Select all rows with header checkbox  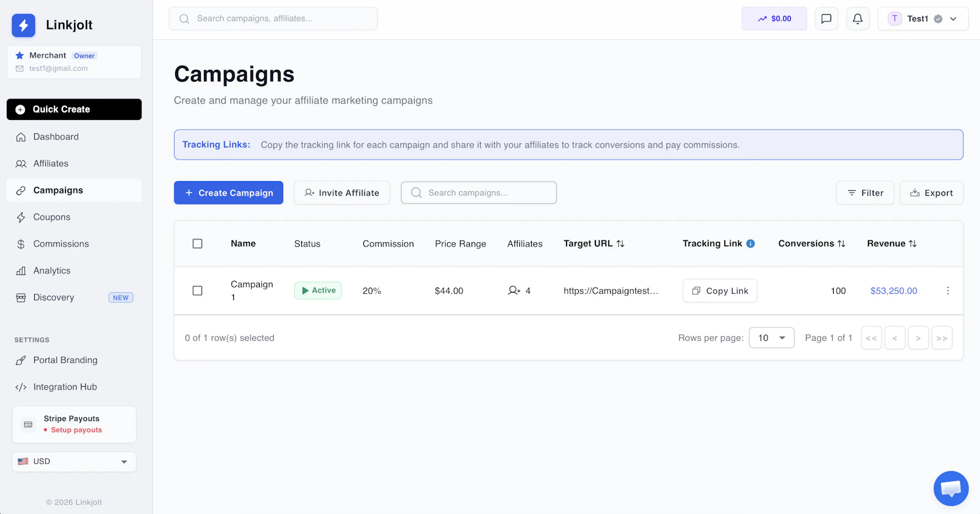tap(197, 244)
